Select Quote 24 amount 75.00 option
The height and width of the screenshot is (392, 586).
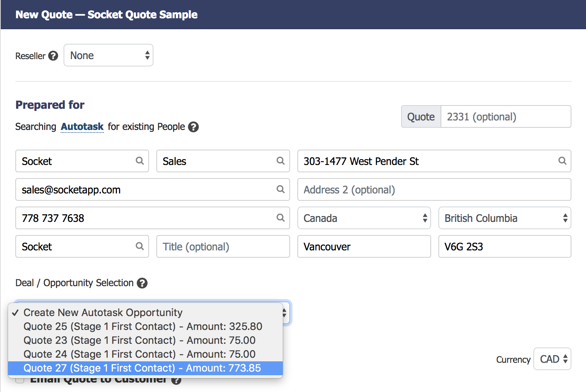point(145,354)
